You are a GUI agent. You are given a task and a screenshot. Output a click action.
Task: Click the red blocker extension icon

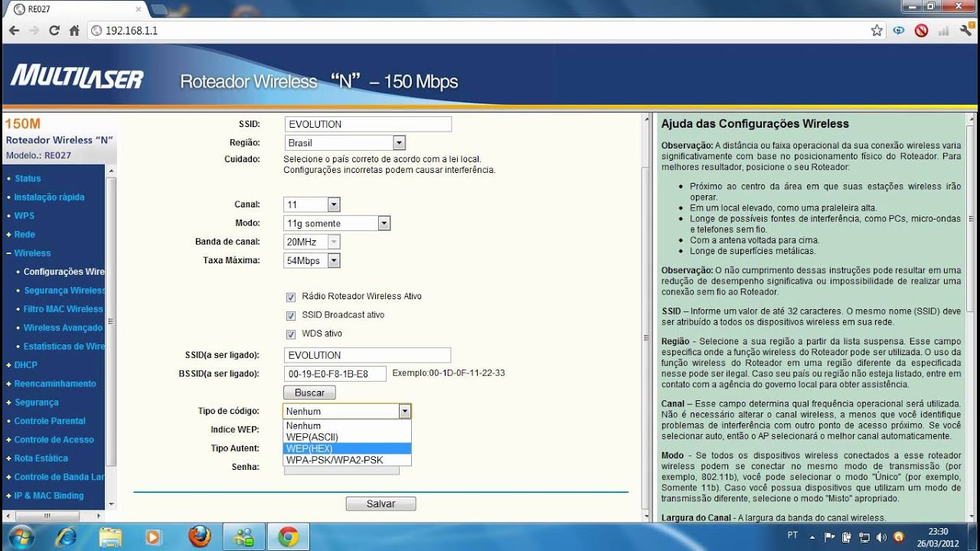pyautogui.click(x=921, y=31)
